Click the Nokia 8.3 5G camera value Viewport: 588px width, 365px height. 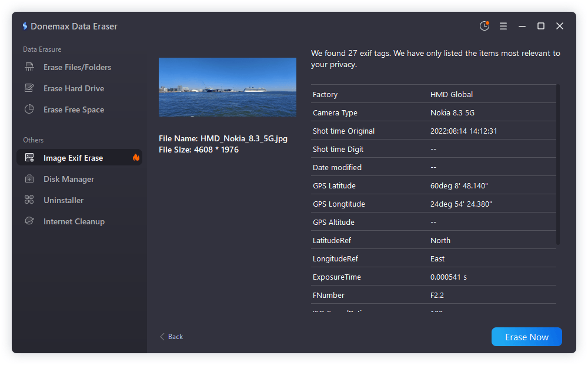tap(452, 112)
